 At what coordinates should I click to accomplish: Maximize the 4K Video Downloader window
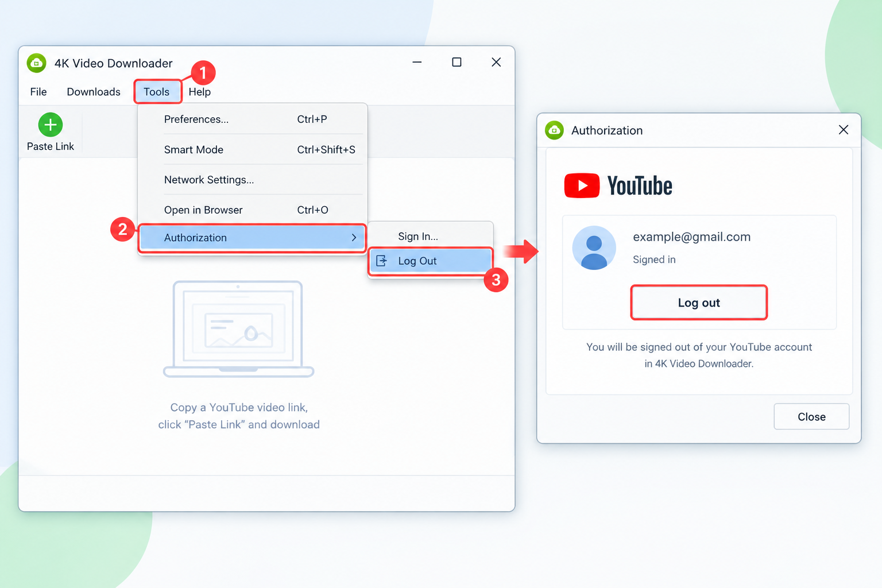click(457, 62)
